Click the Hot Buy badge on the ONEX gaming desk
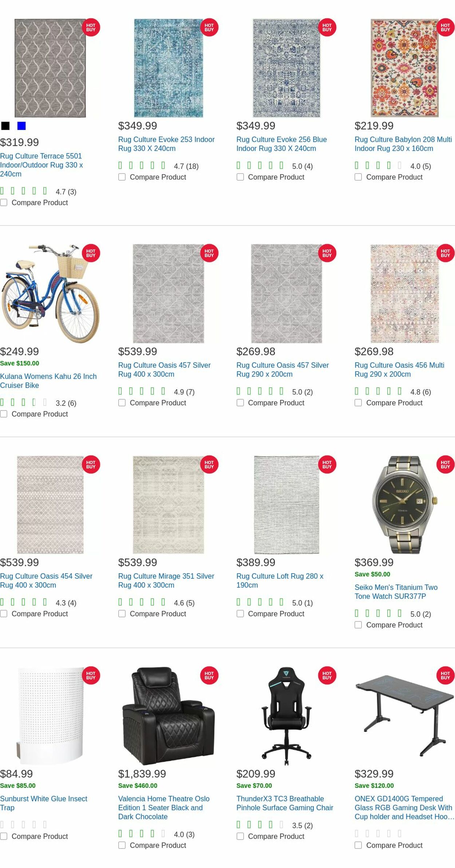 [445, 676]
